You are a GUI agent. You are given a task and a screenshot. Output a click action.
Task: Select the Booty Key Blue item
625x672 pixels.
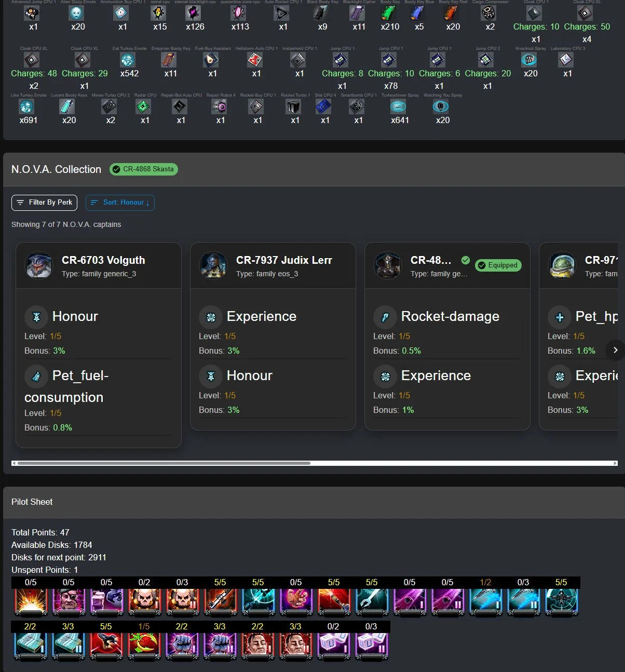[x=418, y=13]
